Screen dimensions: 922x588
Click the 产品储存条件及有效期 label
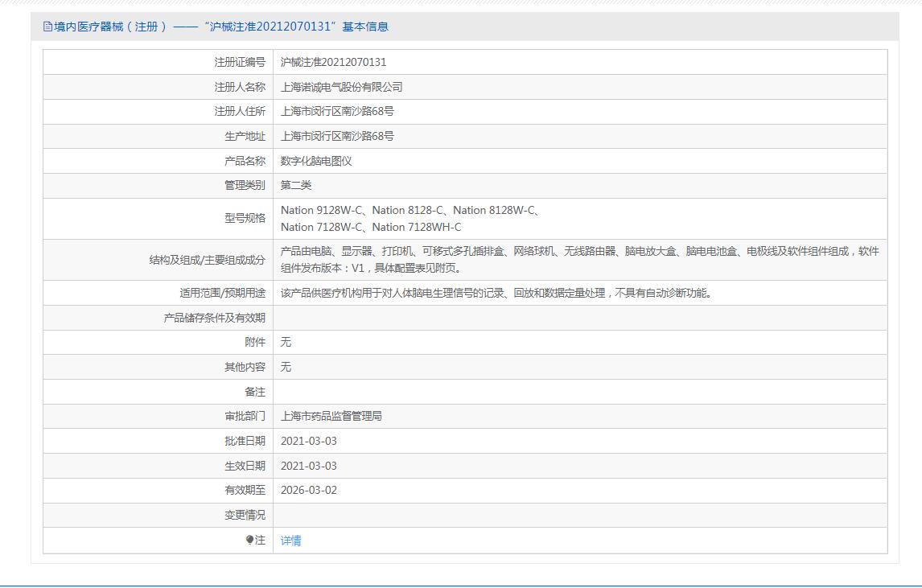point(215,318)
